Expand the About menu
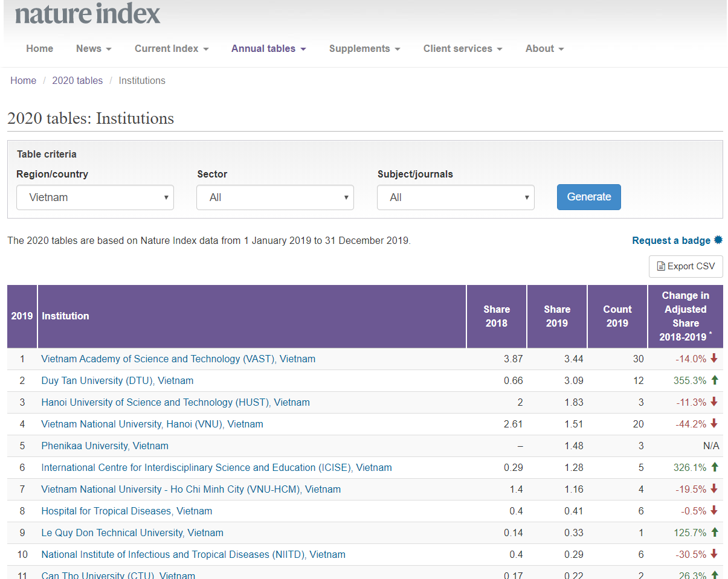 pos(544,49)
